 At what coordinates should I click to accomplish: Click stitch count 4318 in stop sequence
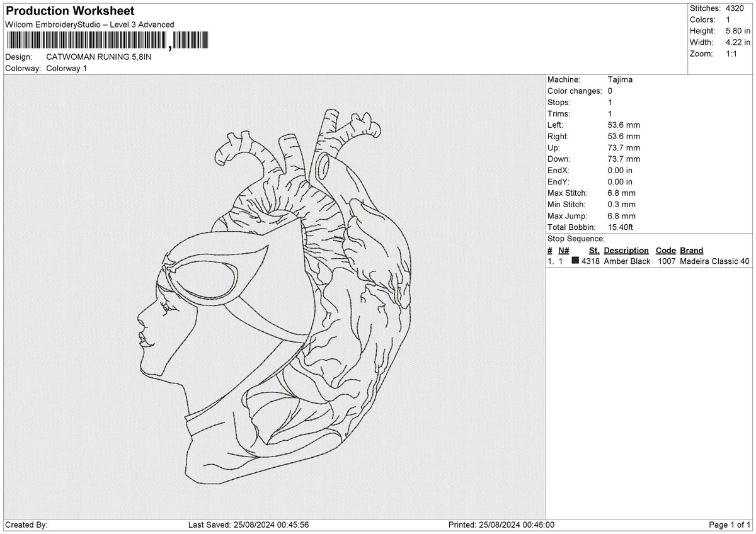pyautogui.click(x=590, y=261)
